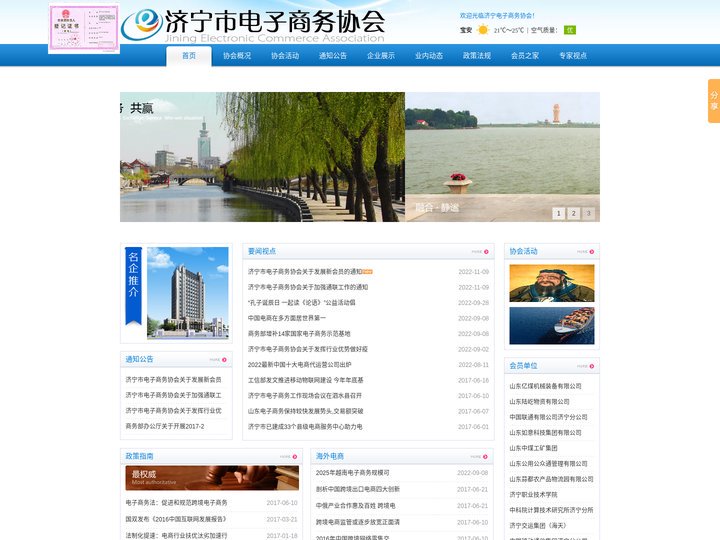Open article 剖析中国跨境出口电商四大创新
The height and width of the screenshot is (540, 720).
[x=357, y=489]
